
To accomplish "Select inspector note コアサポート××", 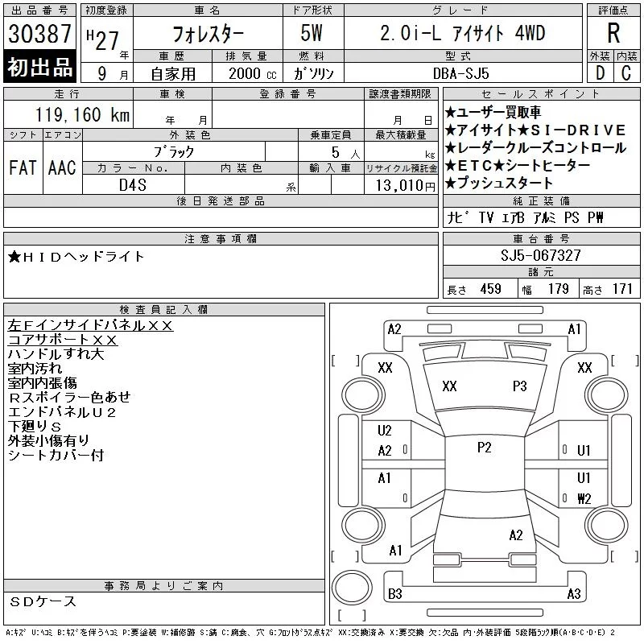I will (63, 340).
